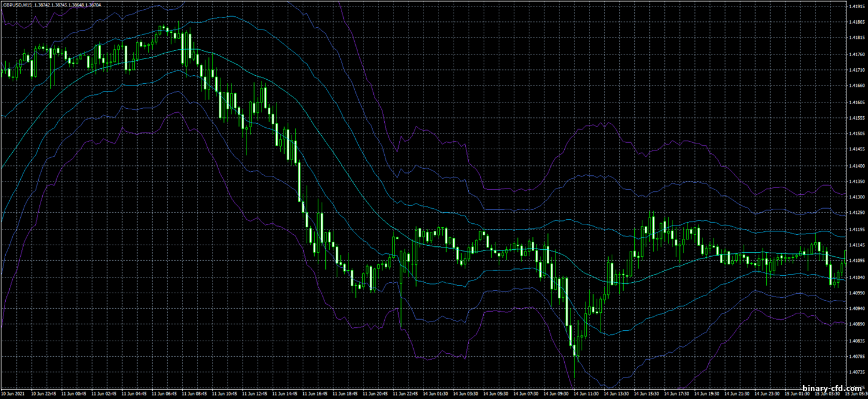Click time label 14 Jun 13:30
This screenshot has width=868, height=399.
[617, 393]
